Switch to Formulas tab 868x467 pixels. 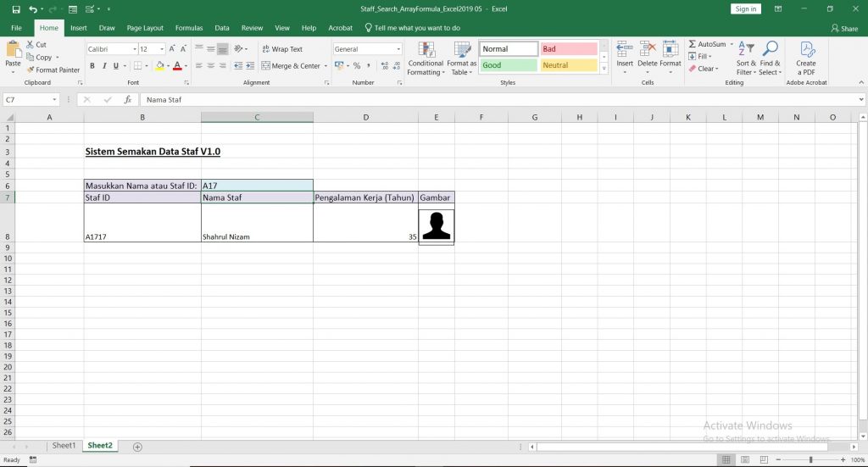[189, 28]
